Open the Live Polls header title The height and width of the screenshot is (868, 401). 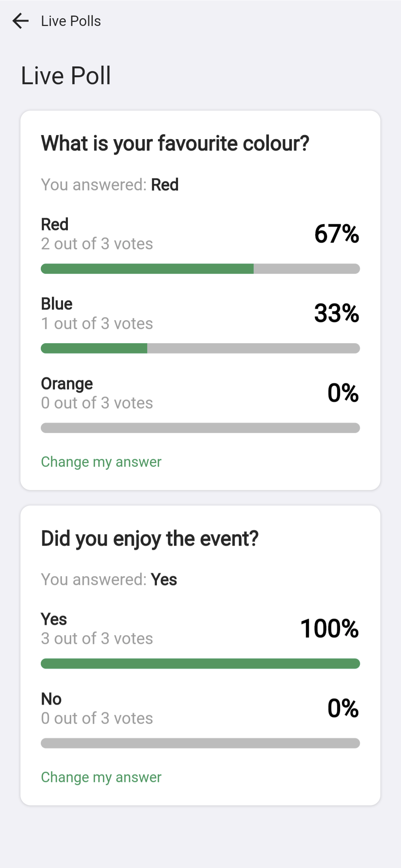coord(71,21)
